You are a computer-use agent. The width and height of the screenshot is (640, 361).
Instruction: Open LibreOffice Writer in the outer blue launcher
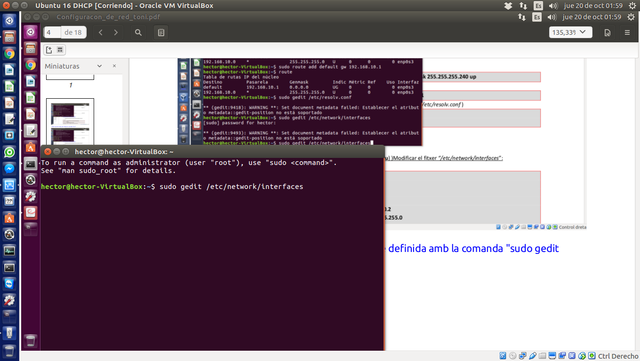pyautogui.click(x=9, y=70)
